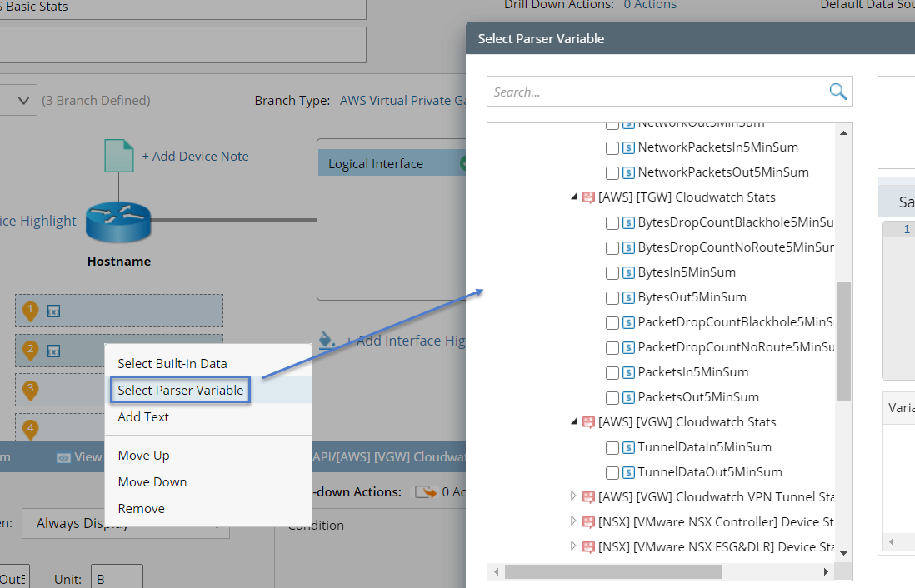Click the tree scrollbar down arrow

pyautogui.click(x=844, y=553)
